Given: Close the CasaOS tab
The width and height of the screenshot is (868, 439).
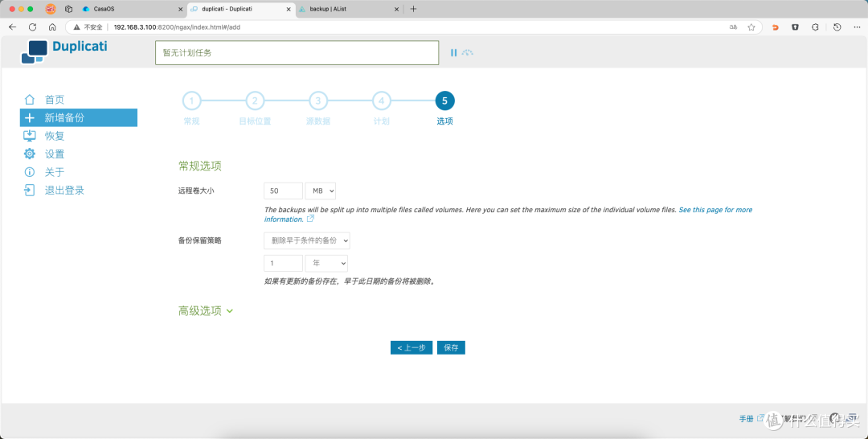Looking at the screenshot, I should point(181,10).
